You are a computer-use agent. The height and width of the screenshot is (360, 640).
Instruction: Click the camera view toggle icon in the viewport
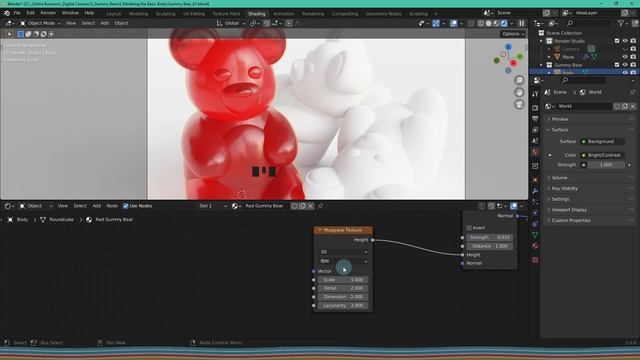pos(519,105)
